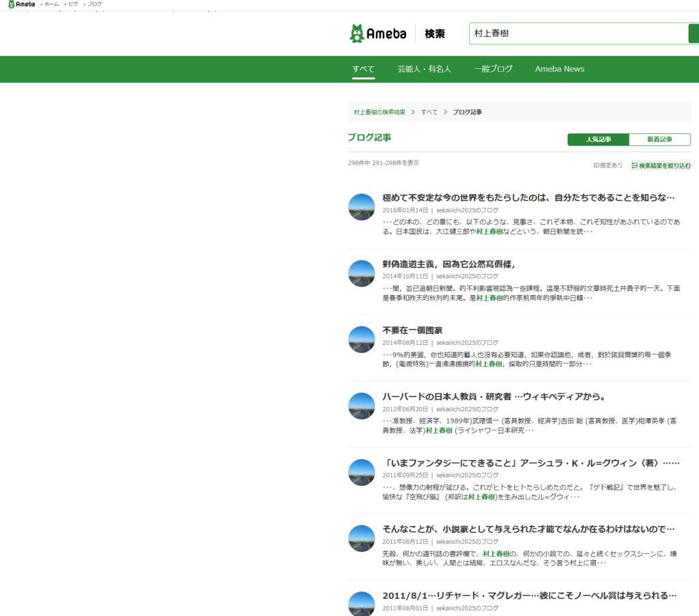Viewport: 699px width, 616px height.
Task: Click blog name on 2011年08月01日 entry
Action: pyautogui.click(x=467, y=608)
